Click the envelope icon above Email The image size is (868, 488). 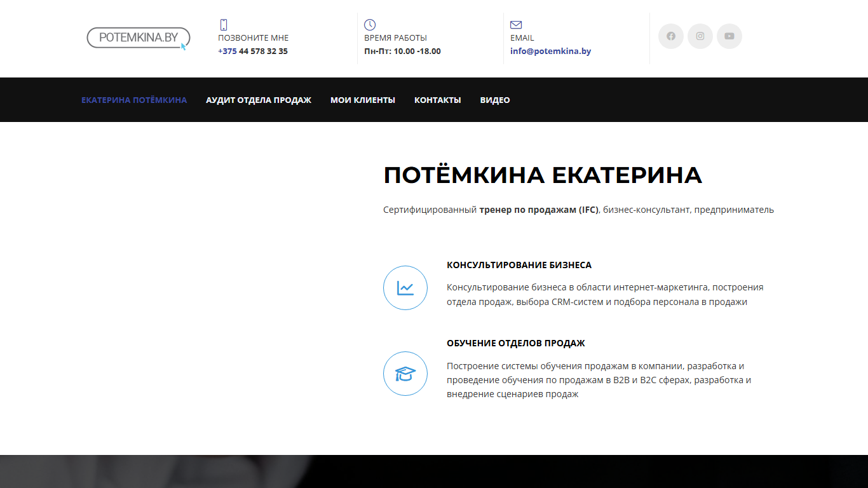[x=516, y=25]
